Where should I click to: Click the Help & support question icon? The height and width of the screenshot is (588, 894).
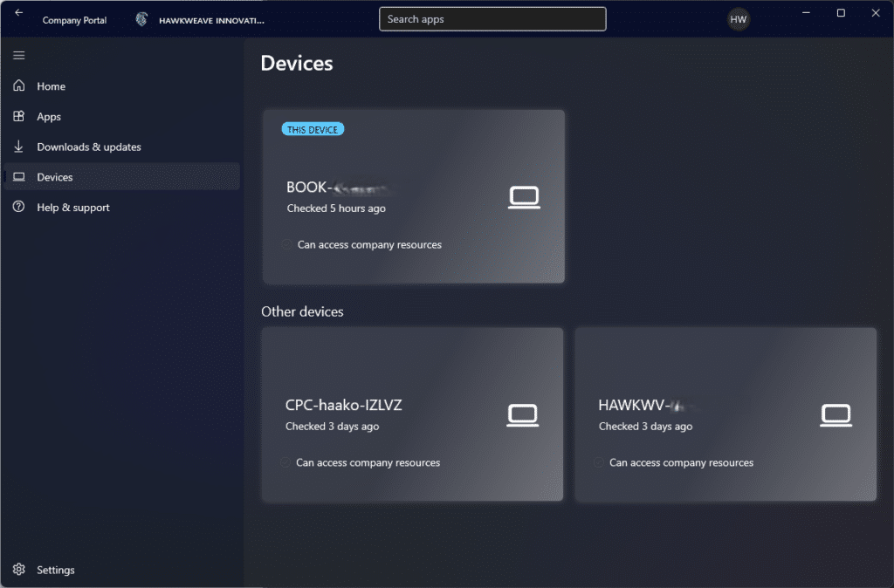(19, 208)
